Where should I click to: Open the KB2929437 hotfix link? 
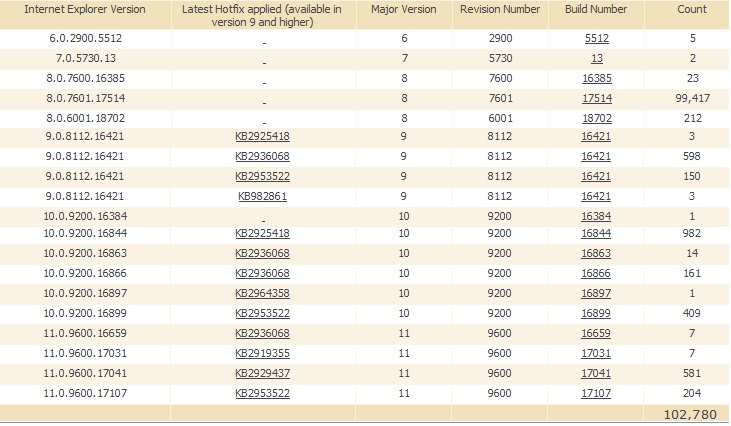pos(262,373)
